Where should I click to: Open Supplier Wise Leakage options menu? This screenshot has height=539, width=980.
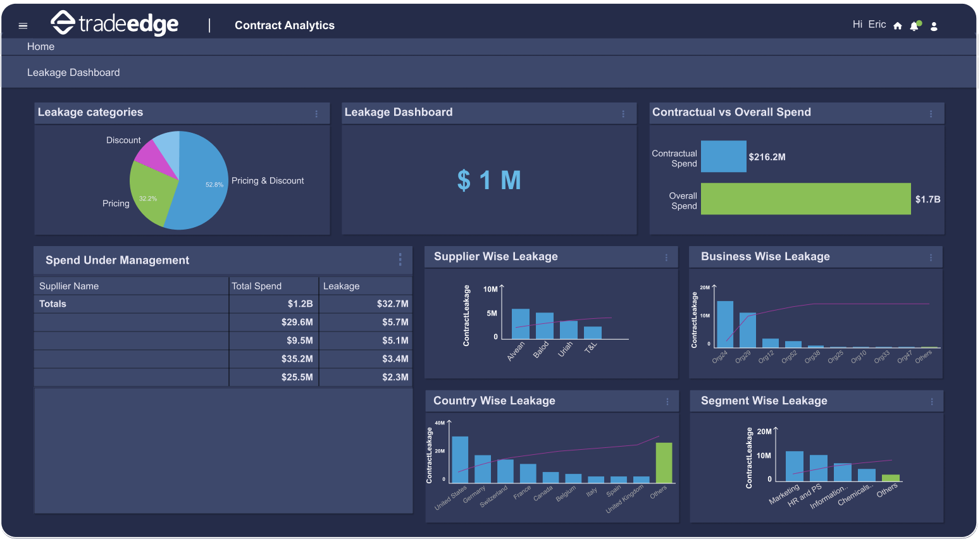[666, 257]
